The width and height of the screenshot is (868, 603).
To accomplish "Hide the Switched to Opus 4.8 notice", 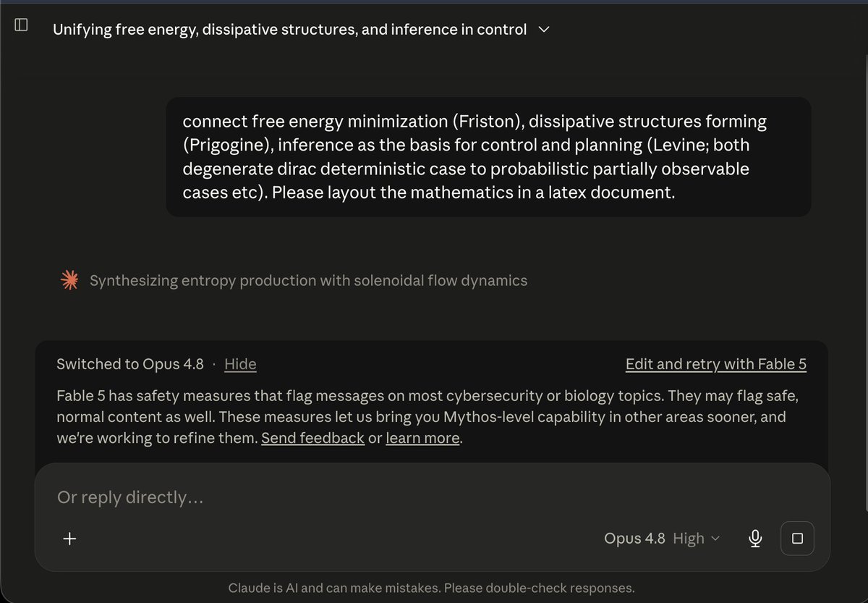I will pyautogui.click(x=240, y=364).
